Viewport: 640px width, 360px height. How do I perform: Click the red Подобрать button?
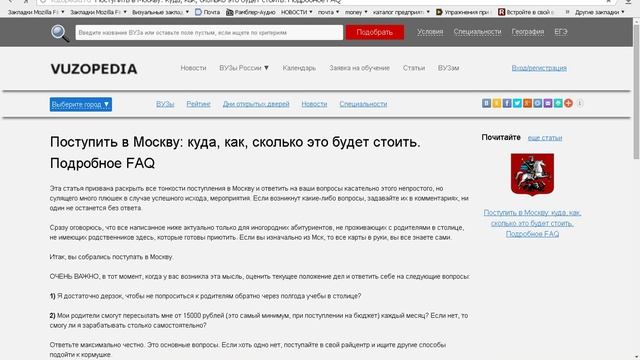point(375,32)
